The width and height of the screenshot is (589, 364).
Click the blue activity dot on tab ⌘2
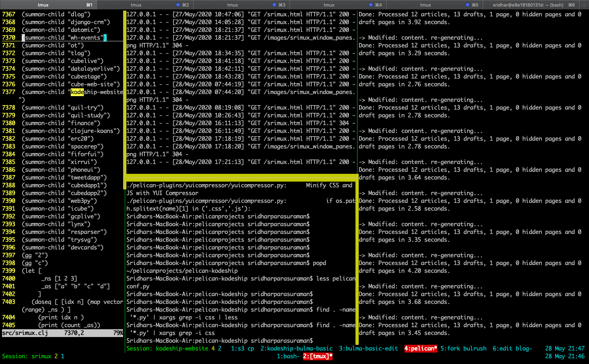(x=178, y=5)
